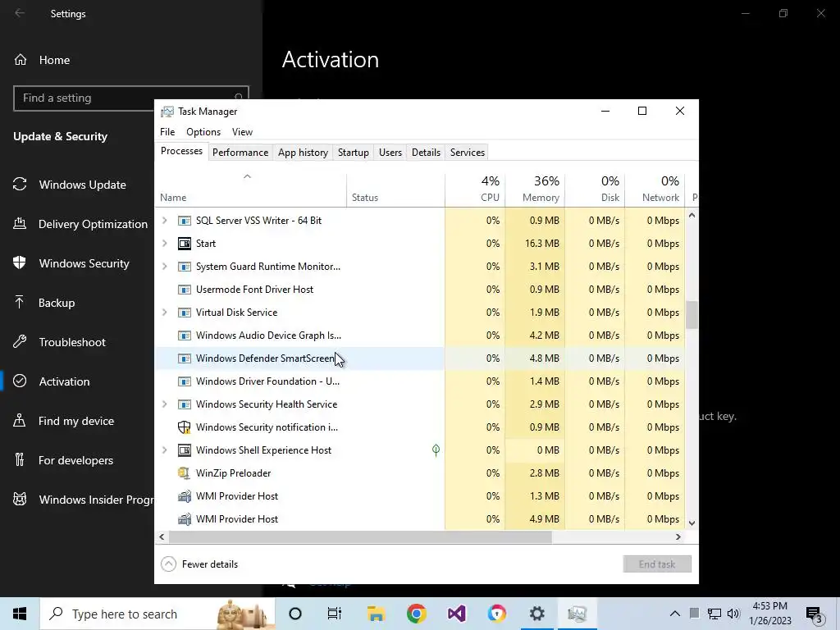Click the scroll right arrow of horizontal scrollbar
Image resolution: width=840 pixels, height=630 pixels.
[678, 536]
